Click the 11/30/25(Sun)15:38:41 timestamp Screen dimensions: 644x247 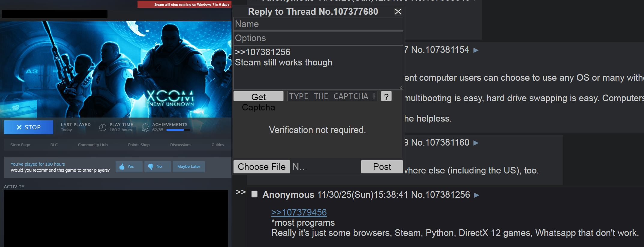(x=363, y=195)
